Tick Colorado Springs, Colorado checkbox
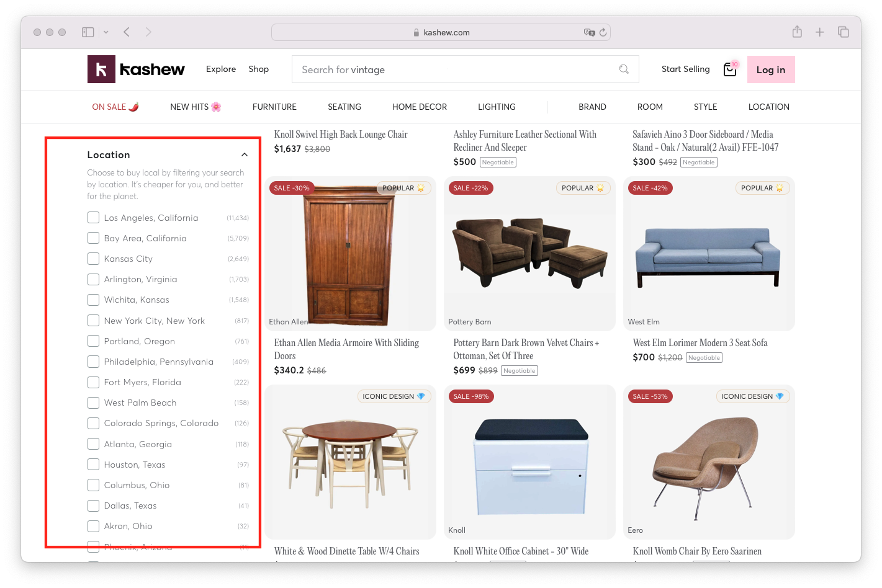 (x=94, y=423)
